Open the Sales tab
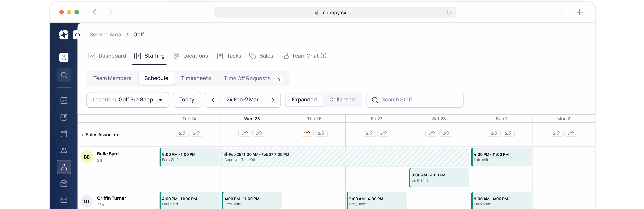The image size is (644, 209). (x=261, y=56)
